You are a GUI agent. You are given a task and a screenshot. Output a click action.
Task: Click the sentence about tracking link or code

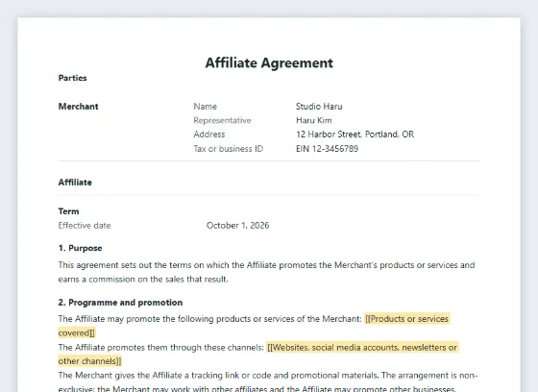coord(219,375)
